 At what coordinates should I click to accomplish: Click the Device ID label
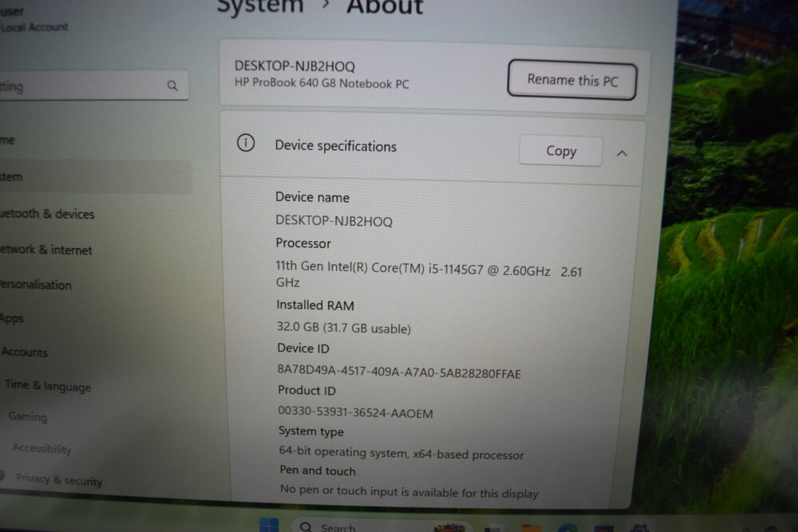pyautogui.click(x=303, y=349)
